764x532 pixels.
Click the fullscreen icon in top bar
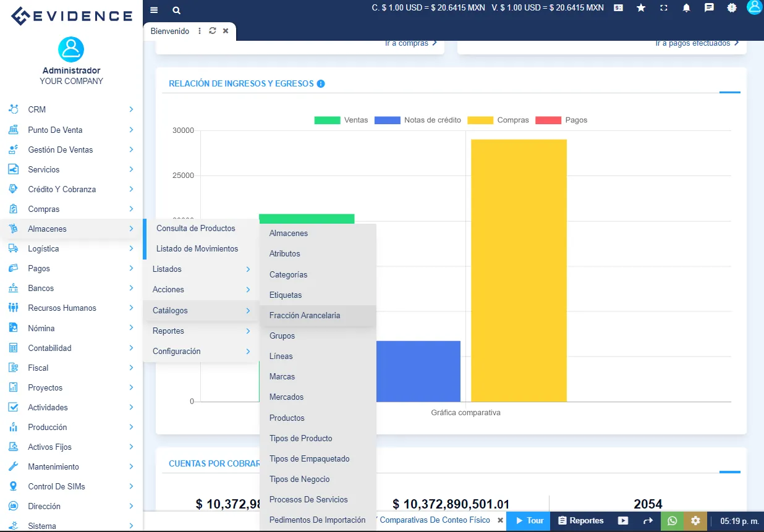click(664, 8)
